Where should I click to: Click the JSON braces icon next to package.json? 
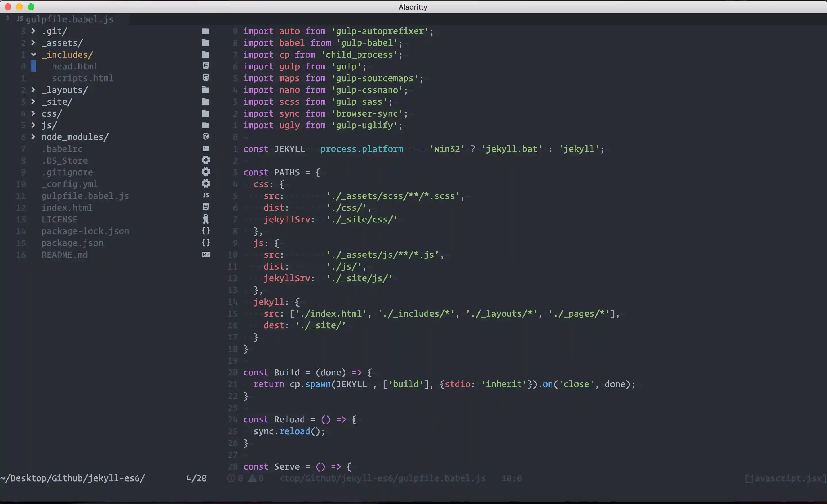click(x=206, y=243)
